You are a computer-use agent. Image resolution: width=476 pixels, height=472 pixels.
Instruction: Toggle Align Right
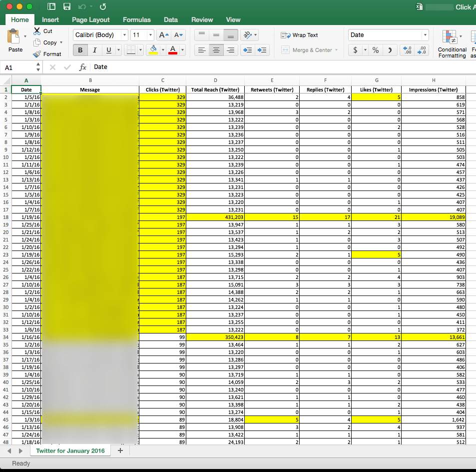[x=231, y=50]
